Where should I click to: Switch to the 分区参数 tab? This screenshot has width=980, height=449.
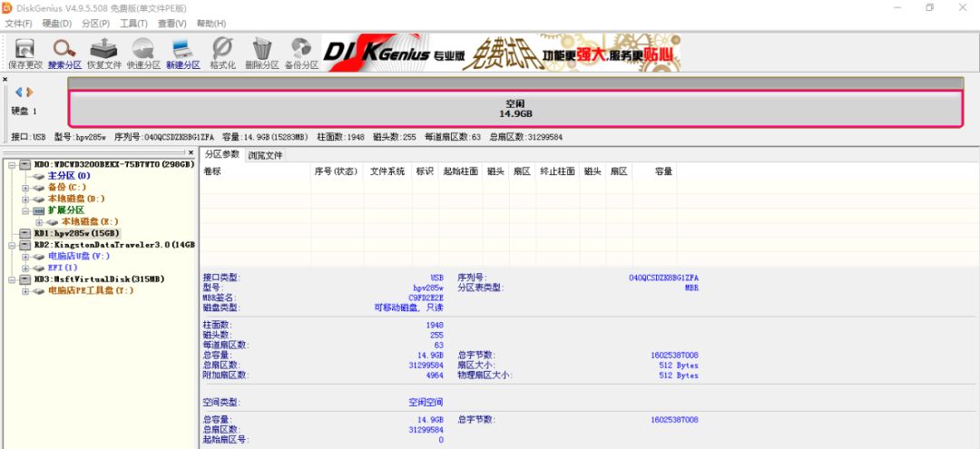click(x=221, y=154)
